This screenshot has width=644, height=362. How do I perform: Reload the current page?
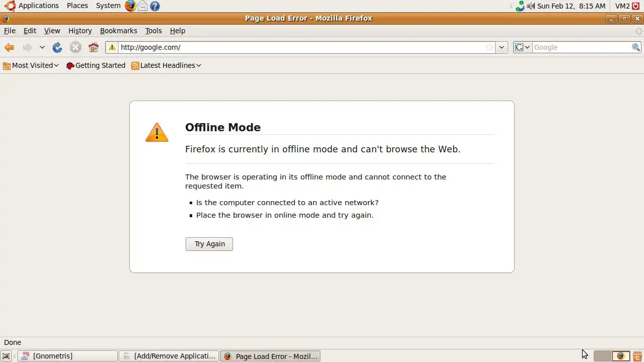[57, 47]
